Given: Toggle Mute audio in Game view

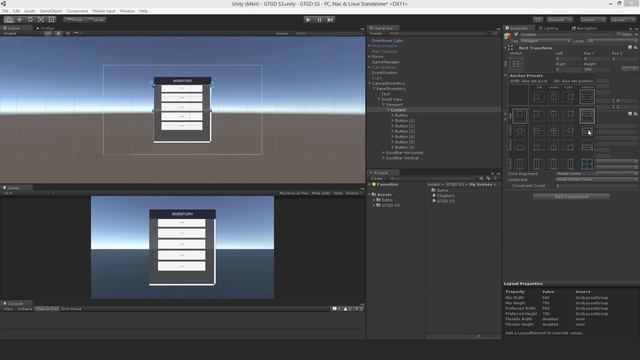Looking at the screenshot, I should coord(321,193).
